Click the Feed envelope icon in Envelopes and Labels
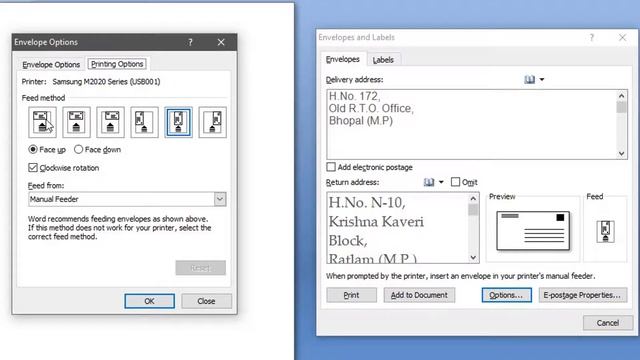This screenshot has height=360, width=640. [x=605, y=231]
